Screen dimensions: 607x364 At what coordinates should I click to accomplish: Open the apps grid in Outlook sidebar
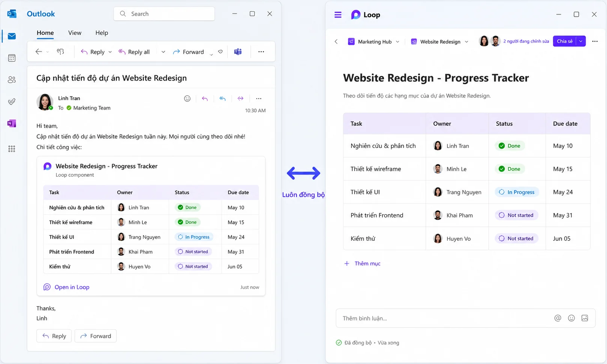tap(12, 149)
